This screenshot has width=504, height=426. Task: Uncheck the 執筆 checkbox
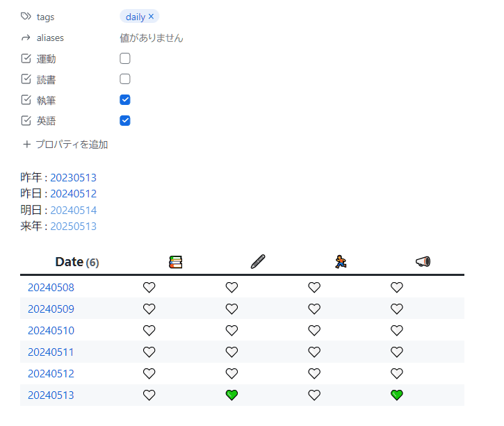[125, 100]
